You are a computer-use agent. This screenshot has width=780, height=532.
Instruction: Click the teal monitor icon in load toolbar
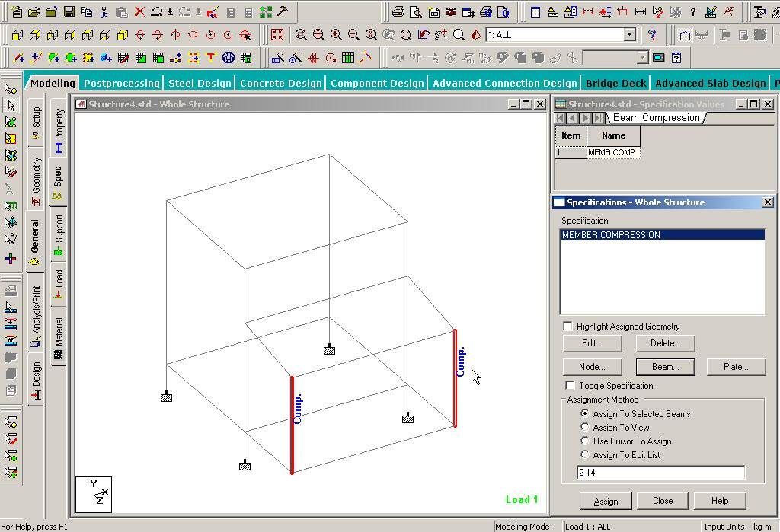(x=659, y=58)
